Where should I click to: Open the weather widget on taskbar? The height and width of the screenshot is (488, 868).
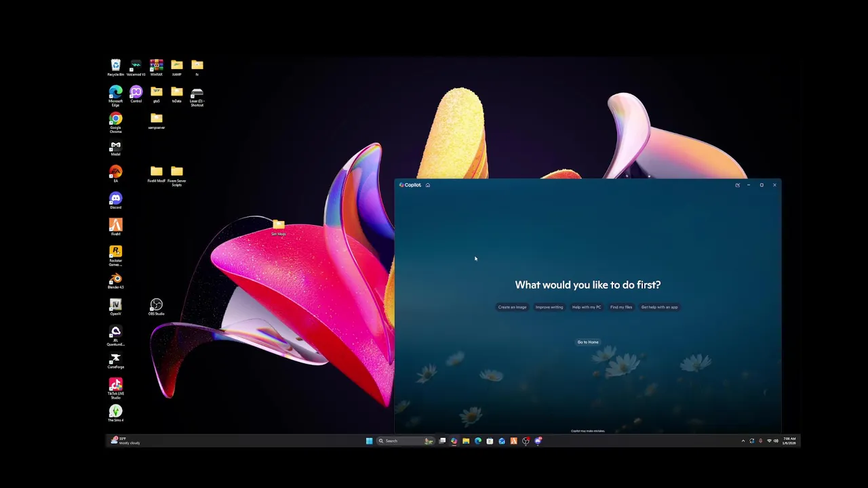(x=126, y=441)
